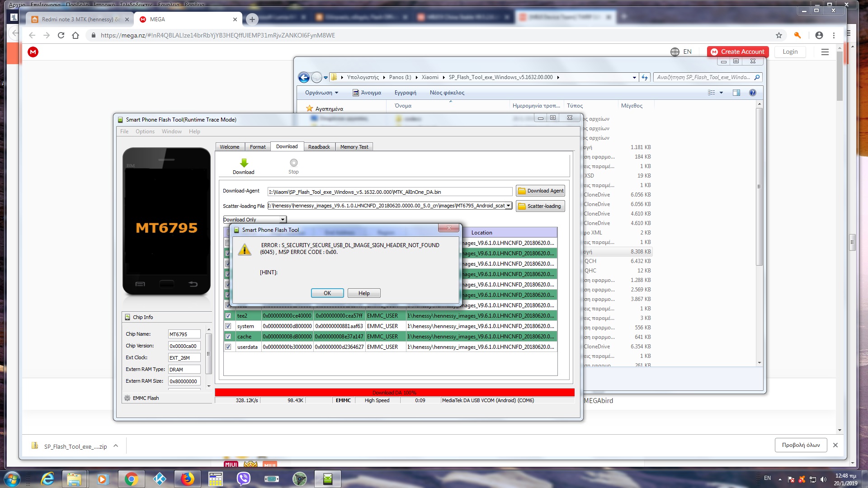The image size is (868, 488).
Task: Uncheck the cache partition checkbox
Action: click(228, 337)
